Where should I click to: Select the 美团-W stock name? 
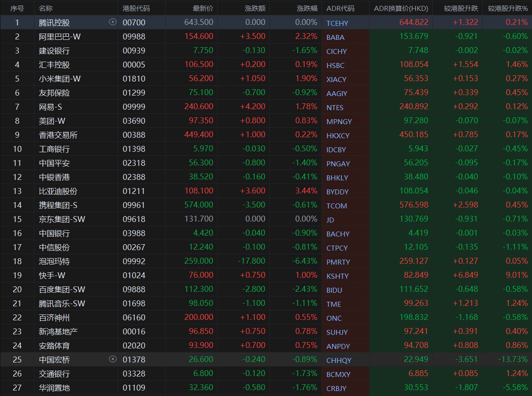pyautogui.click(x=52, y=121)
